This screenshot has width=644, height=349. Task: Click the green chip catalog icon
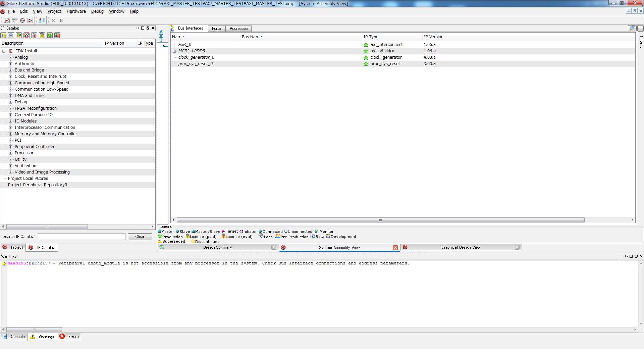tap(50, 35)
